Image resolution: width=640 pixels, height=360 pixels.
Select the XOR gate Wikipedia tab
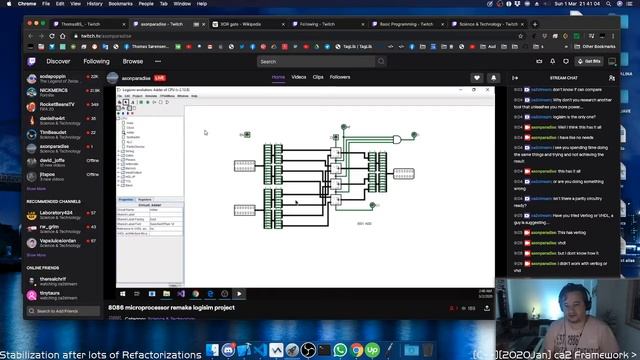coord(248,24)
